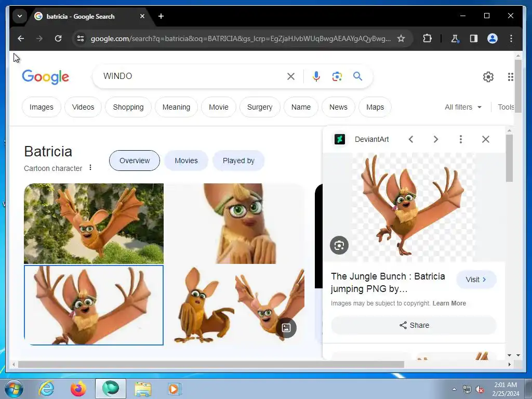Switch to Movies knowledge tab
The height and width of the screenshot is (399, 532).
coord(187,161)
